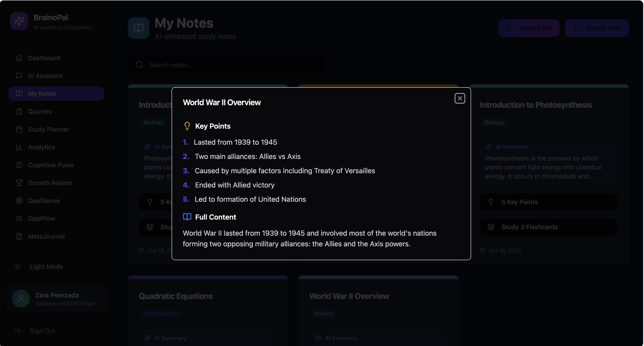This screenshot has height=346, width=644.
Task: Open the Quizzes section
Action: [x=39, y=111]
